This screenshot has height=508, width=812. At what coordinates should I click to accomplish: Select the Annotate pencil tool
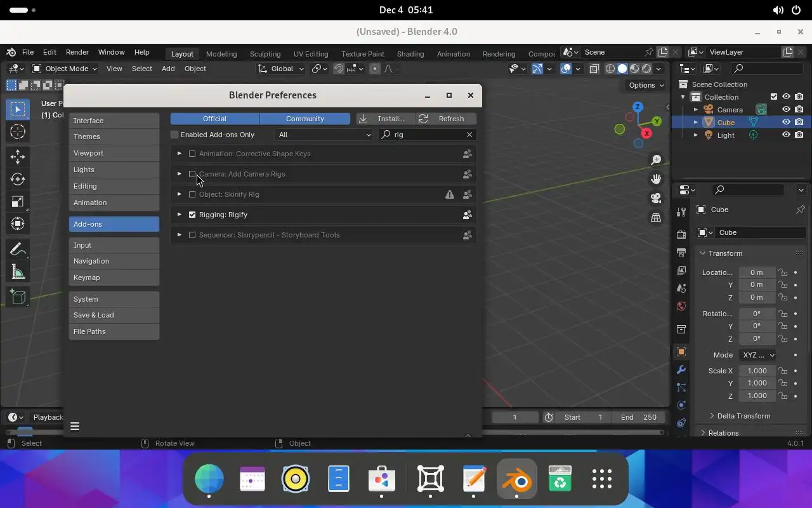[18, 249]
